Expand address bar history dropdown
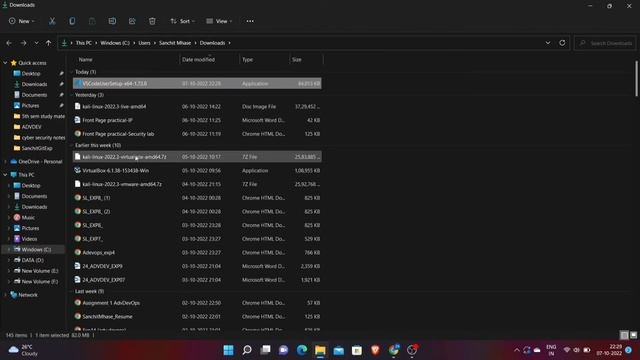 coord(548,43)
